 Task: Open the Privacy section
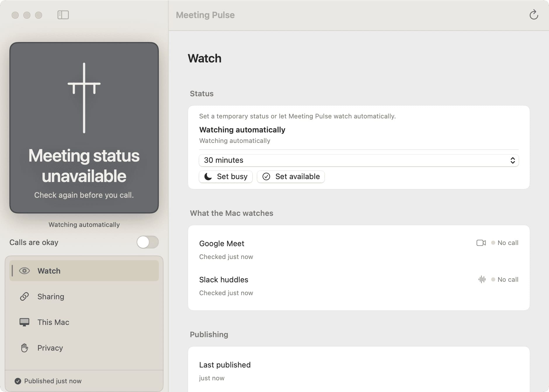(x=84, y=348)
